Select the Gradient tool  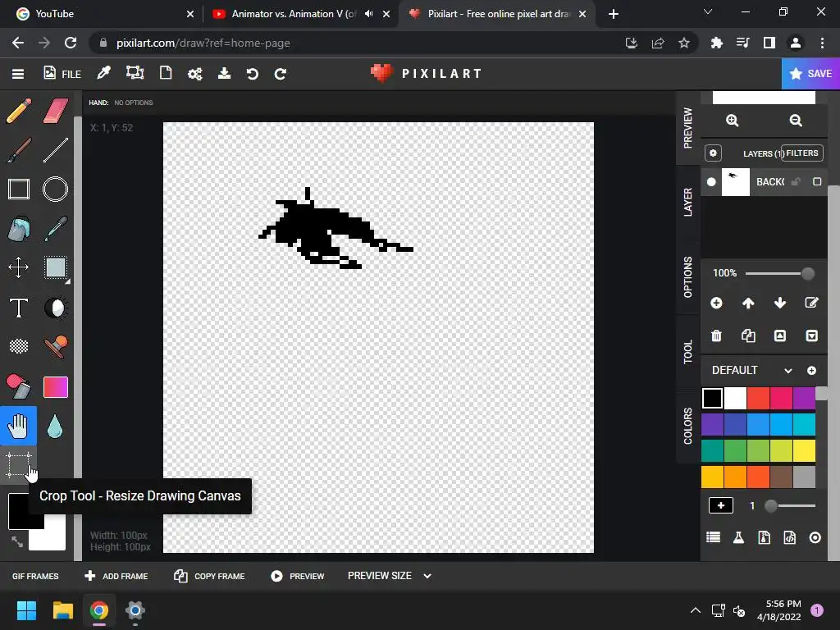coord(55,387)
